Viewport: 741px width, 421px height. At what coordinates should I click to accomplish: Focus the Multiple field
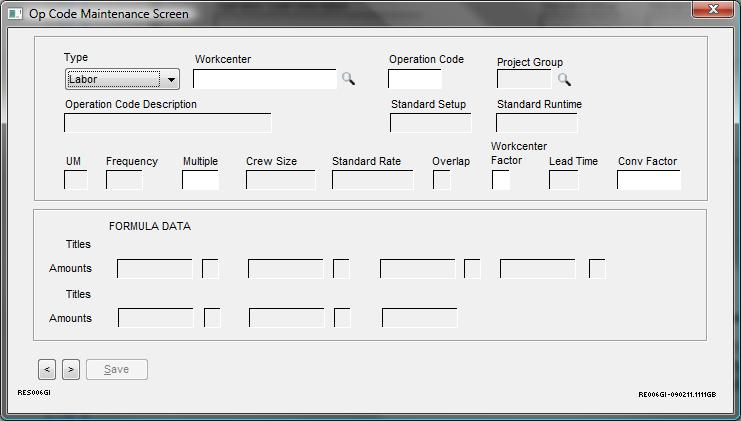[200, 180]
